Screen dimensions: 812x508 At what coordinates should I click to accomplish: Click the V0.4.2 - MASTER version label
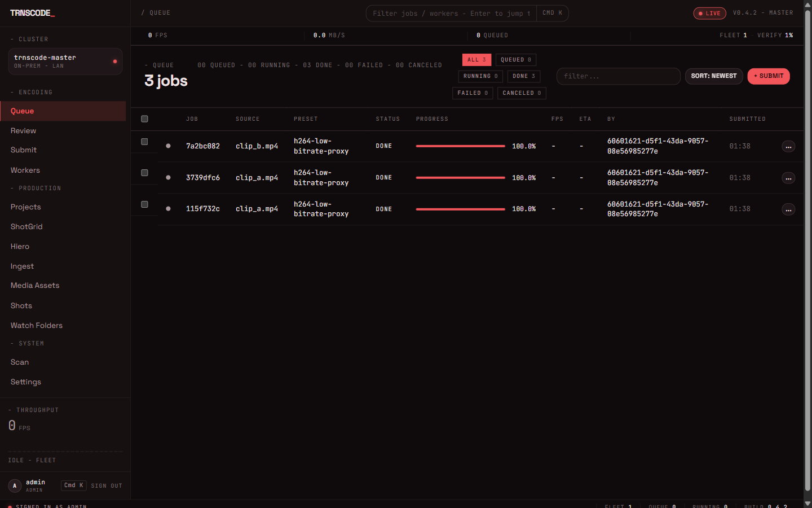(x=763, y=12)
